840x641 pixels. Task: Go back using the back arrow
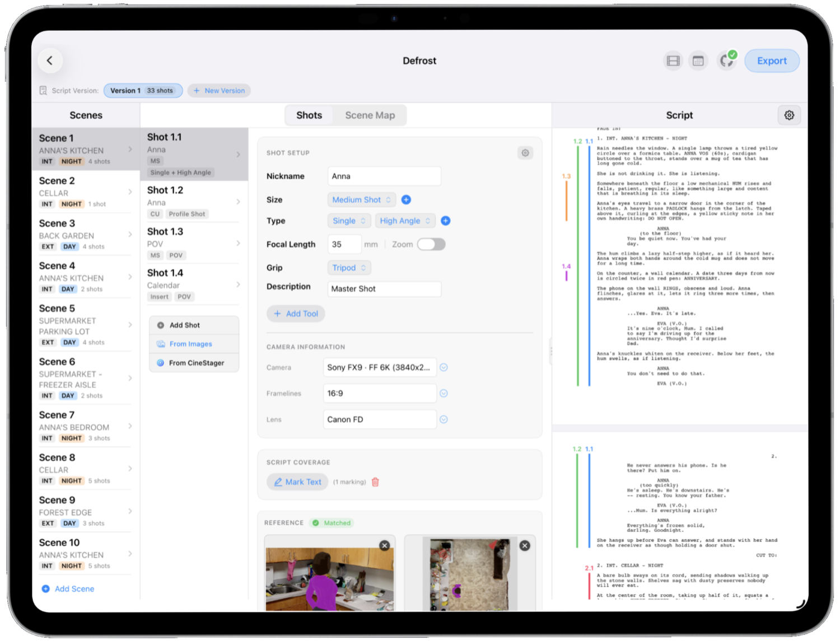point(50,60)
